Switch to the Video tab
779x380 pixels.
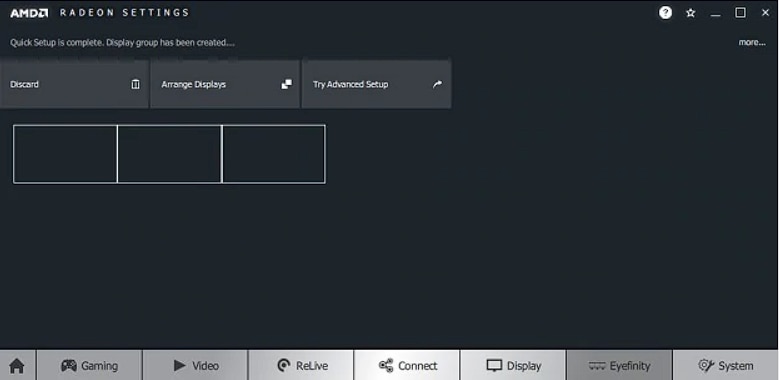(x=195, y=366)
